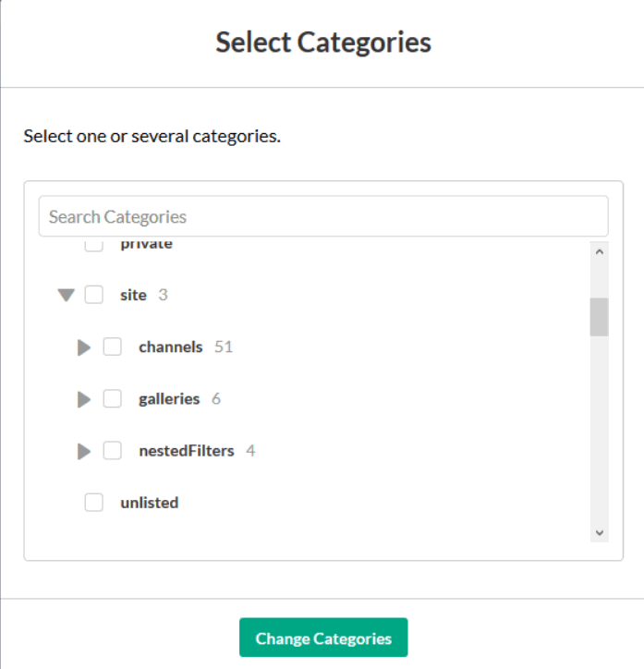Check the channels checkbox
644x669 pixels.
[x=113, y=347]
